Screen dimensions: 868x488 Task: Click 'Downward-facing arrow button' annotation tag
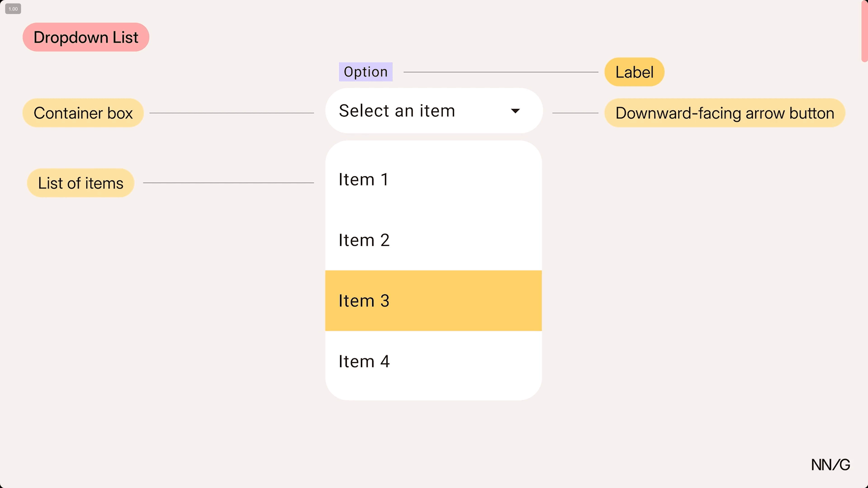tap(724, 113)
